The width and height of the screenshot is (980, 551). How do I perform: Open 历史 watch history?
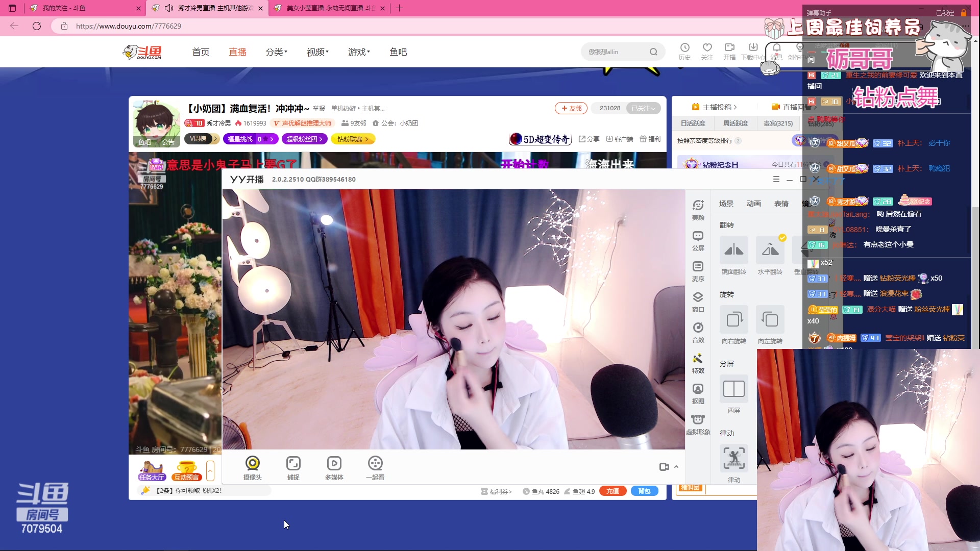tap(684, 52)
